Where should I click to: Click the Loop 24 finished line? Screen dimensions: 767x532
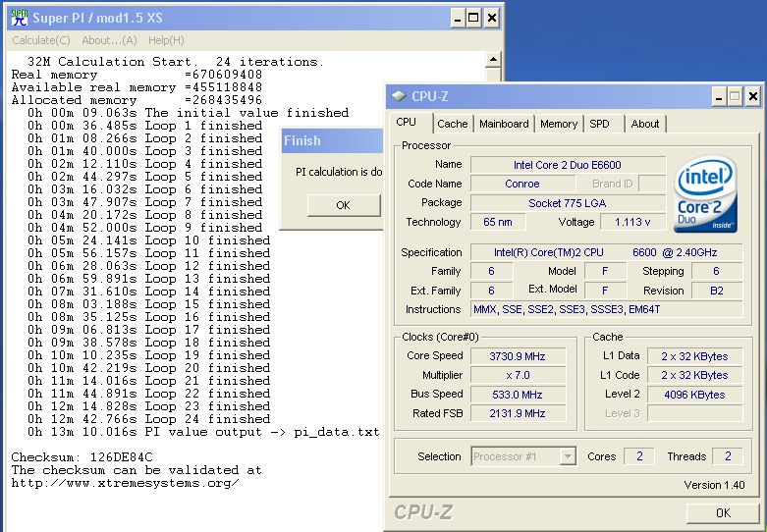click(148, 419)
